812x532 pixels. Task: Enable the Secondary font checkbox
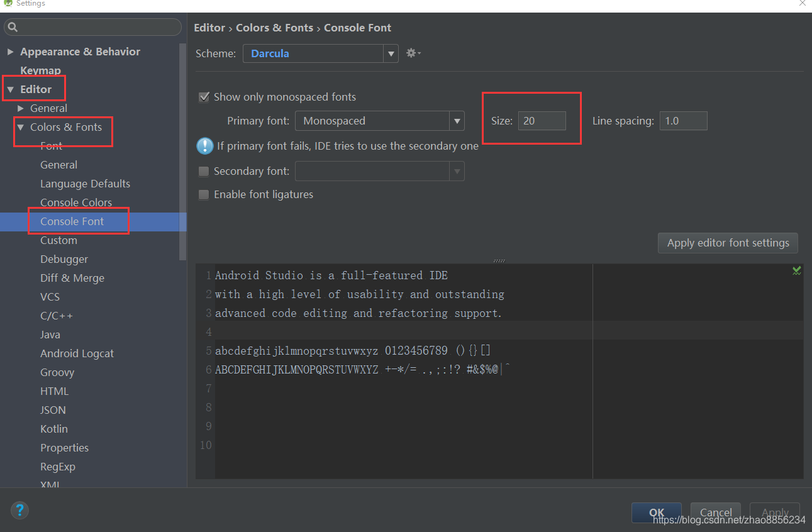coord(204,171)
